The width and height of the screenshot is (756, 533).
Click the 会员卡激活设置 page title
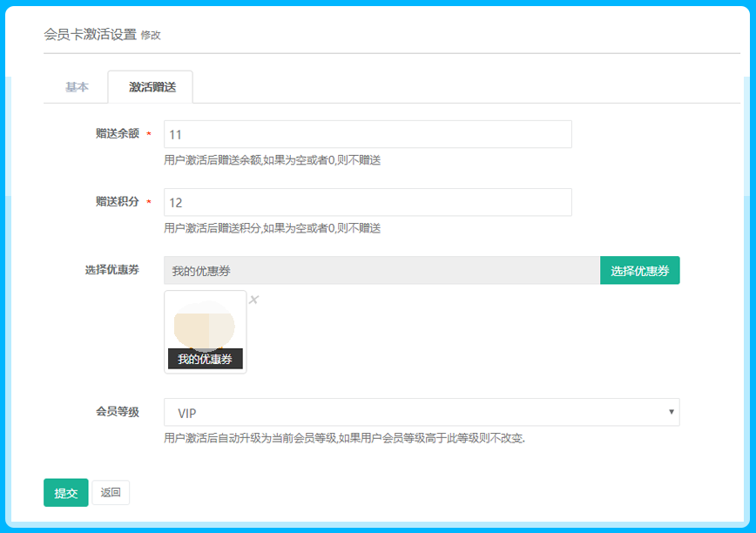[91, 34]
